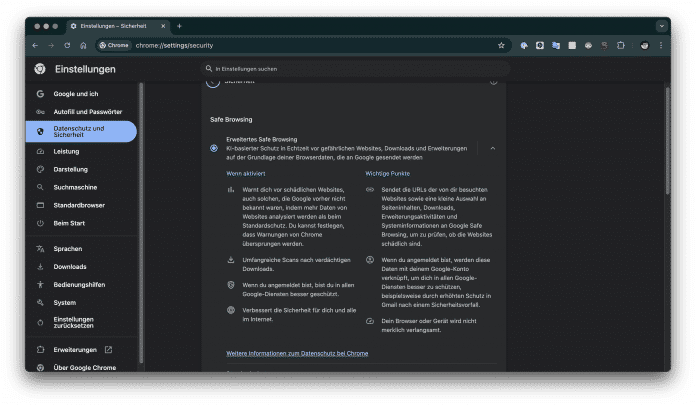Click the link icon beside Sendet die URLs
This screenshot has height=405, width=696.
tap(370, 190)
